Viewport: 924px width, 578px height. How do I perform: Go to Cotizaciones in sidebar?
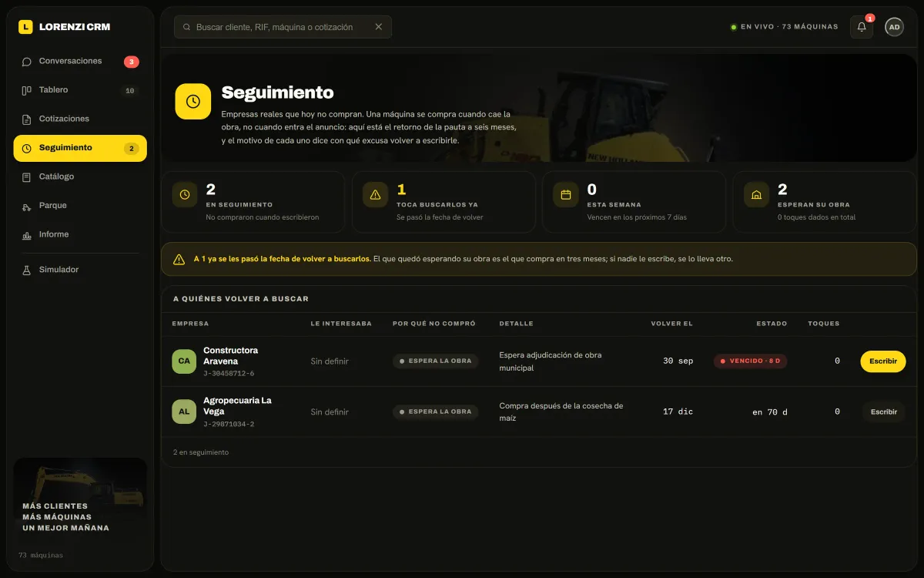click(x=80, y=119)
